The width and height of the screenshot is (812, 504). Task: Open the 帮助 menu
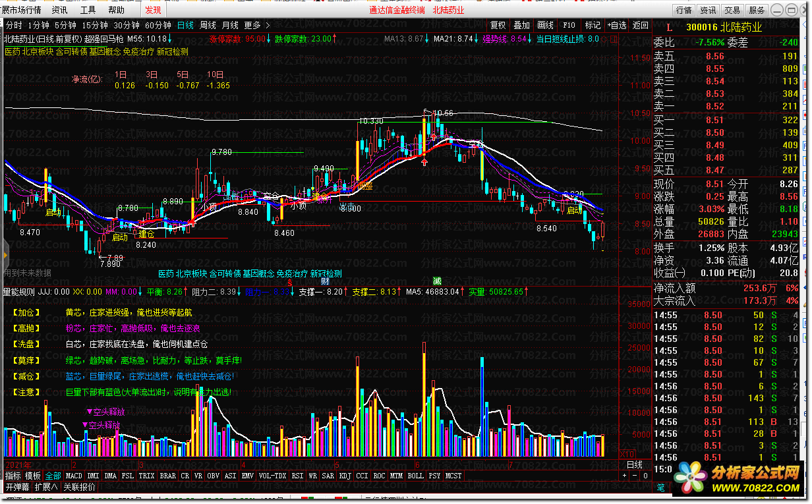(116, 10)
